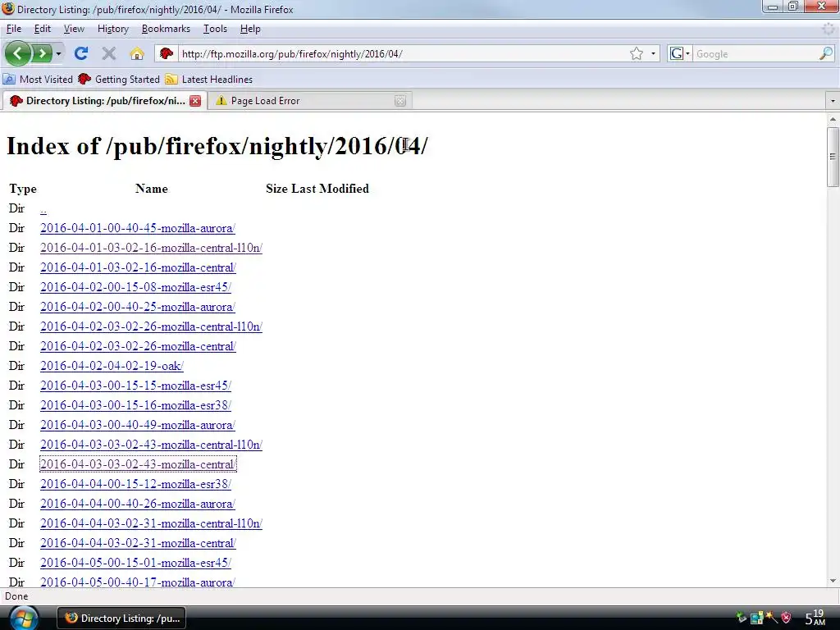
Task: Open the location bar history dropdown
Action: (x=653, y=53)
